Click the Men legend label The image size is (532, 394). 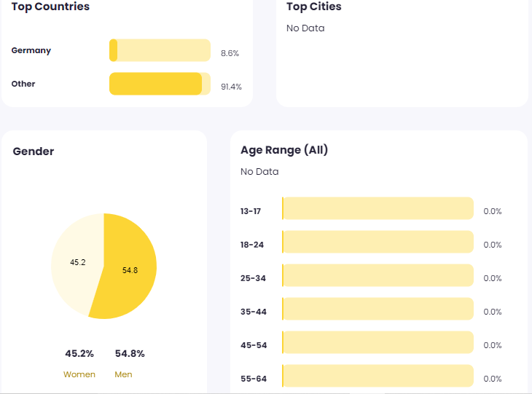123,374
